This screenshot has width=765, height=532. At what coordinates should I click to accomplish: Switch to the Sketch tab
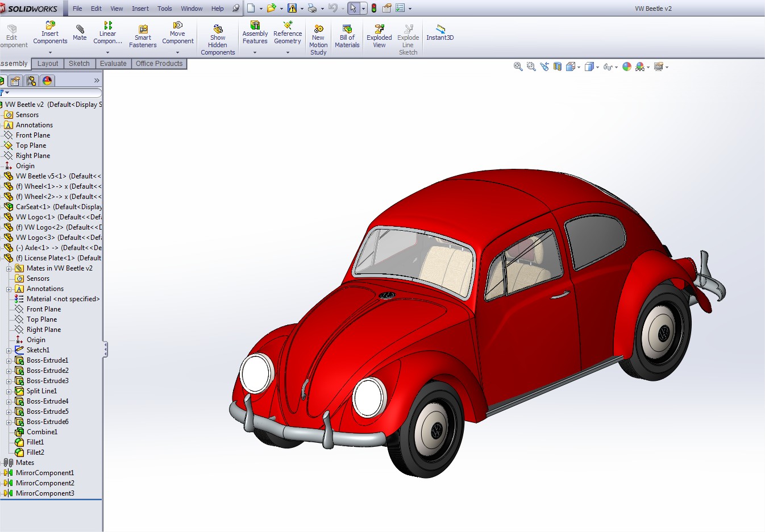(79, 64)
